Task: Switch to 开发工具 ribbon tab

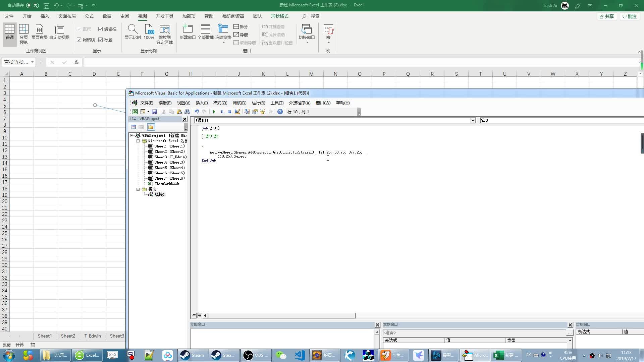Action: pos(164,16)
